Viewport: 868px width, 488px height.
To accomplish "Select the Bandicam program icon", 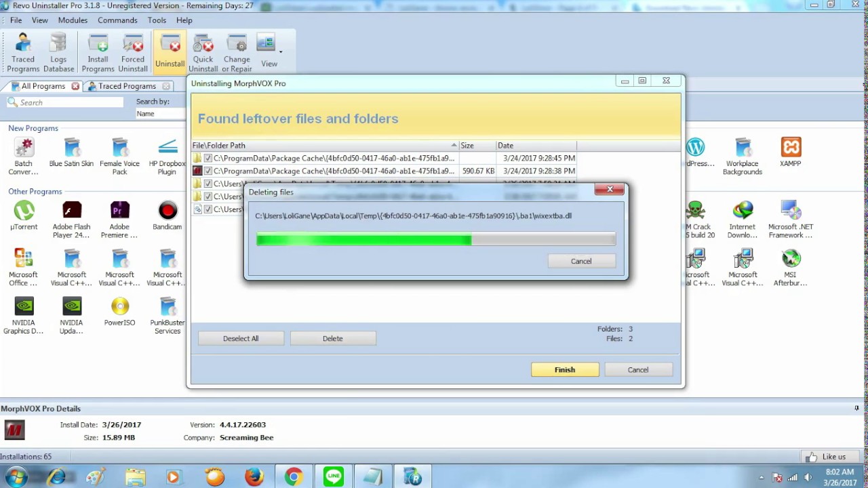I will [x=167, y=216].
